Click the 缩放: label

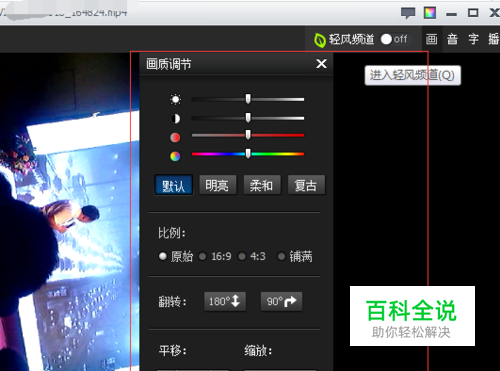click(258, 351)
